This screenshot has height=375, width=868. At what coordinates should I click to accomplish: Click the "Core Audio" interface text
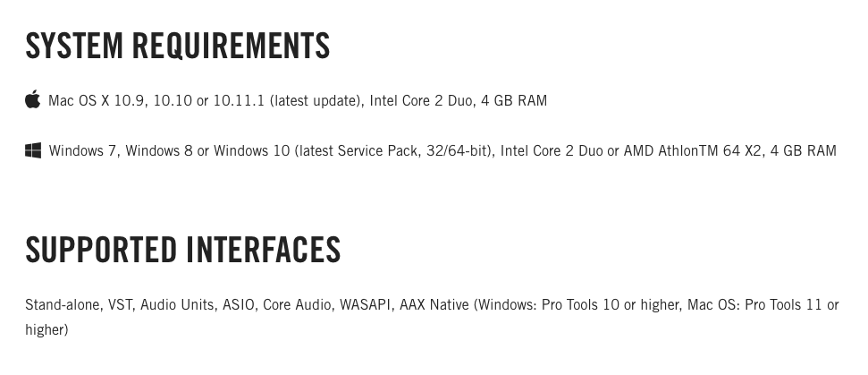tap(296, 304)
